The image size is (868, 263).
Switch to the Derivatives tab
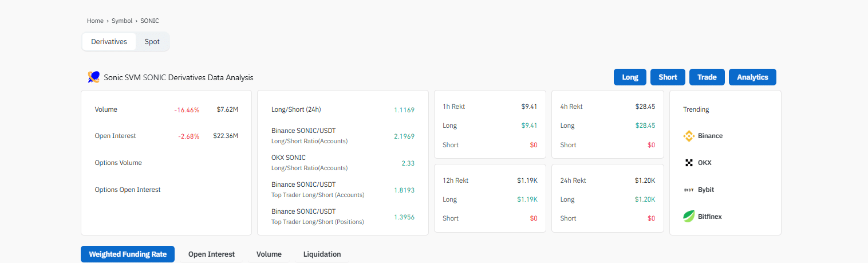(x=109, y=41)
